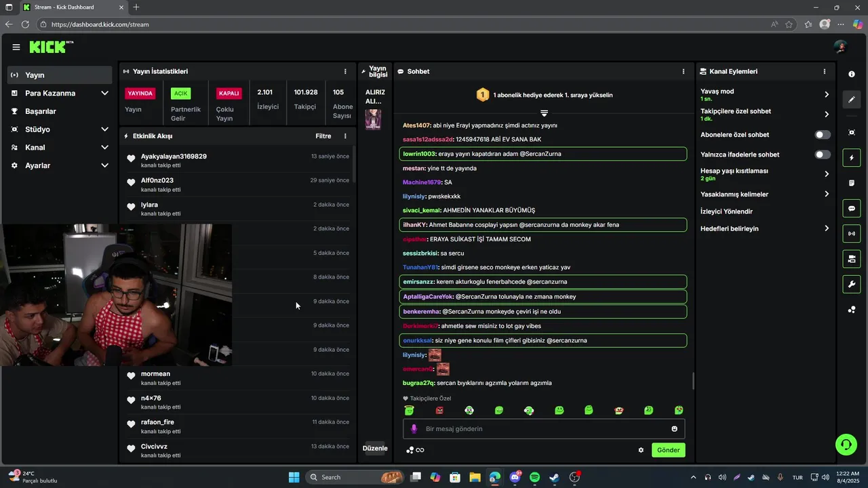
Task: Expand Takipçilere özel sohbet settings
Action: [x=827, y=115]
